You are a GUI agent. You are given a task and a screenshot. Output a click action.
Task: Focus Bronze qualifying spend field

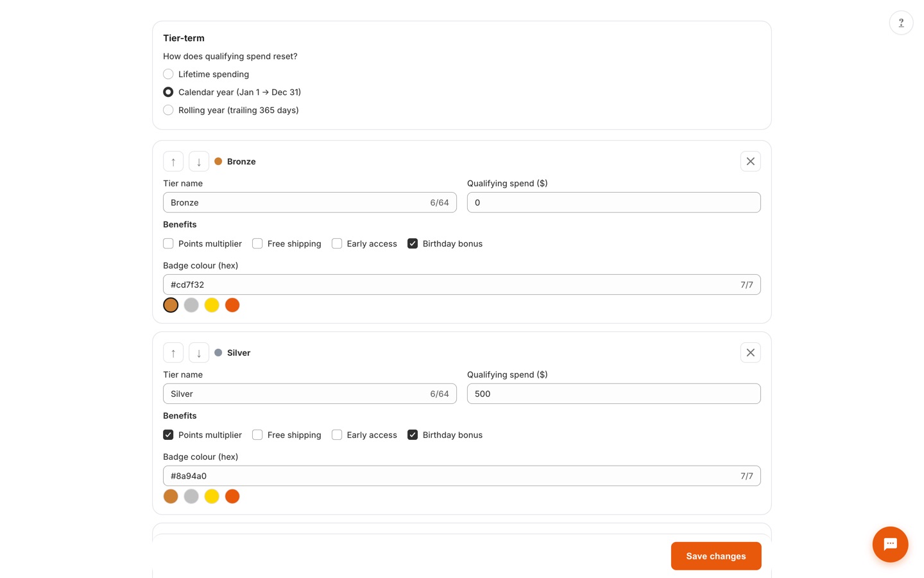click(x=614, y=202)
